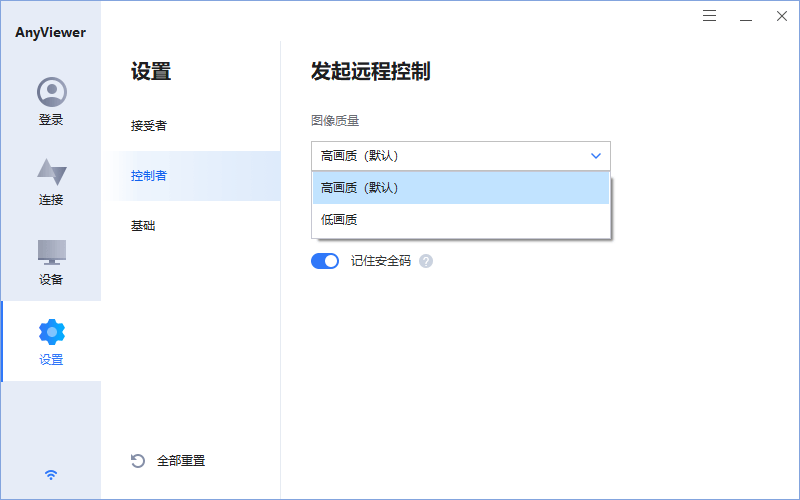Viewport: 800px width, 500px height.
Task: Switch to the 基础 settings tab
Action: coord(143,226)
